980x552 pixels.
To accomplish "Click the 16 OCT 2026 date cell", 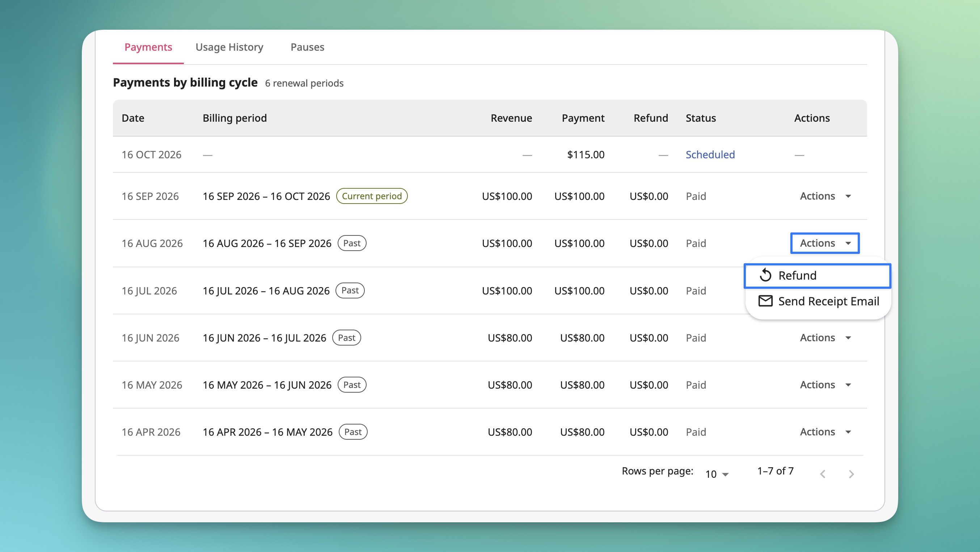I will click(x=151, y=155).
